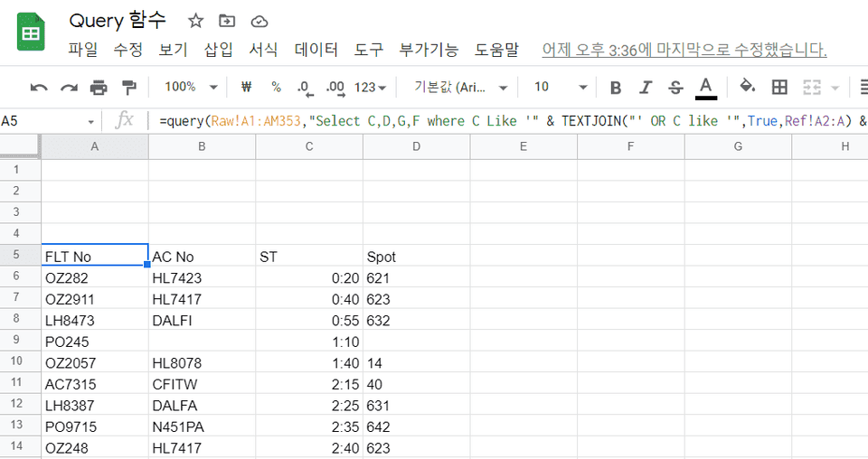Select column D header

point(416,146)
